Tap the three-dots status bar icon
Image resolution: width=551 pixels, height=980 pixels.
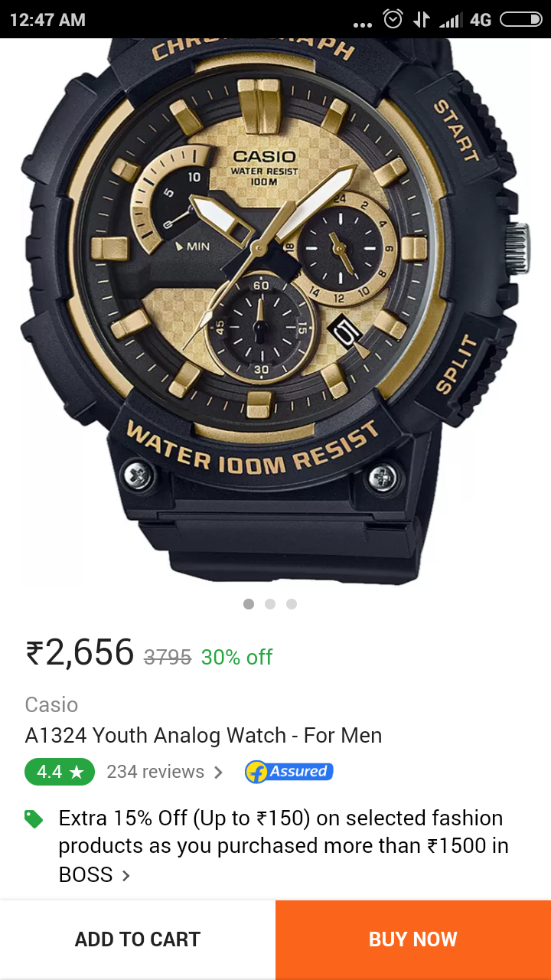tap(363, 24)
